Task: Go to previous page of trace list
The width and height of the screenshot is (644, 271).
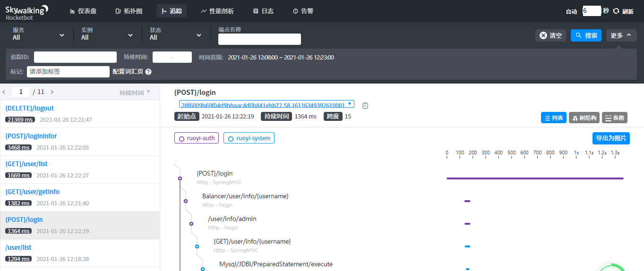Action: pos(4,92)
